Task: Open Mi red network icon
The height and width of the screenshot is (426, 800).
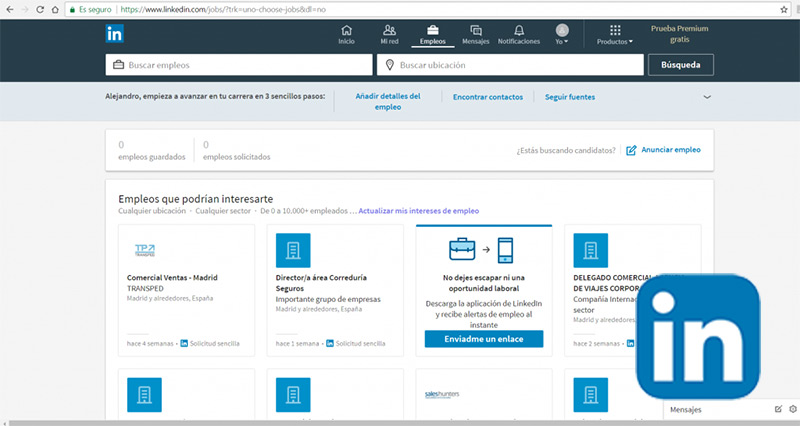Action: click(x=389, y=34)
